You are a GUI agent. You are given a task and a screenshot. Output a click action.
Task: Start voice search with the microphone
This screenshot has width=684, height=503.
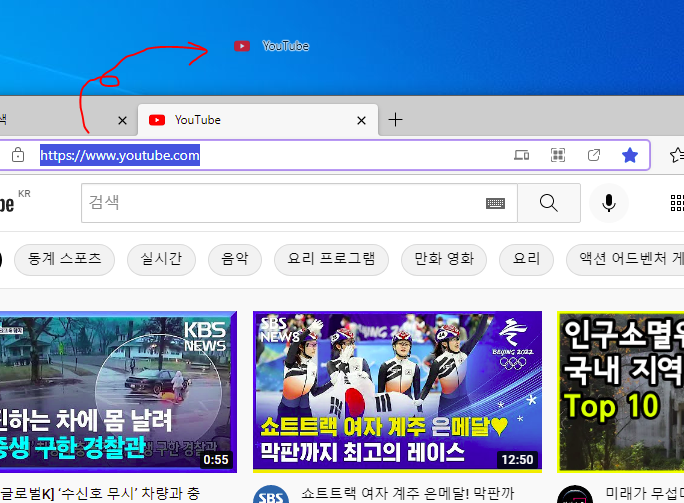click(609, 203)
